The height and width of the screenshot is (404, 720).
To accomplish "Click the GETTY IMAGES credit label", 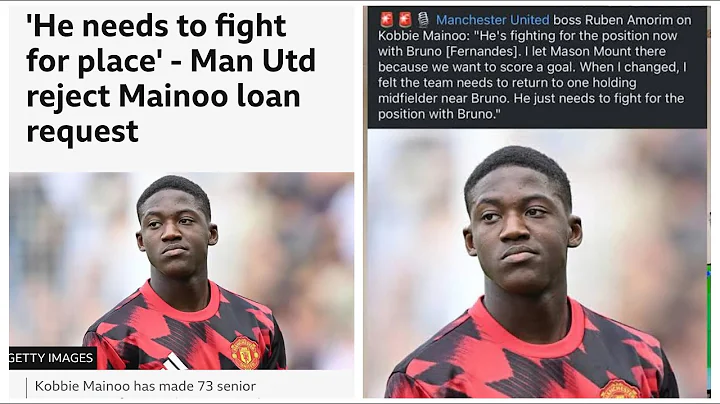I will point(52,358).
